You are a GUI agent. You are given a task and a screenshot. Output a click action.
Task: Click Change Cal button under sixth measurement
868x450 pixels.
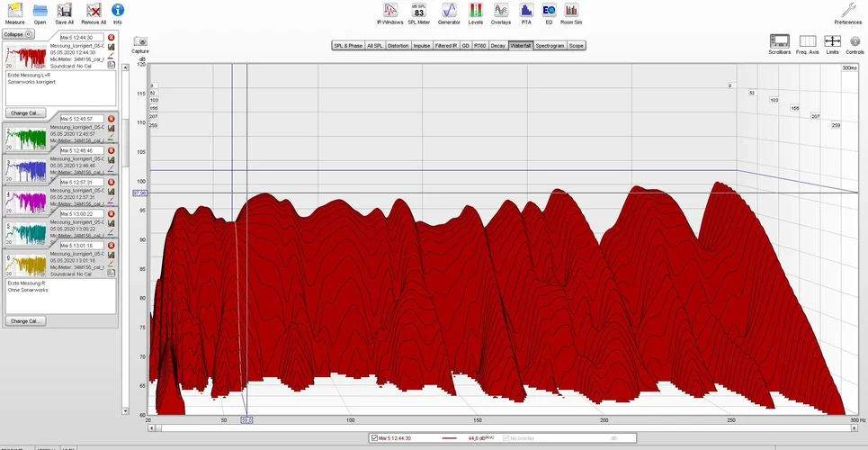click(26, 321)
